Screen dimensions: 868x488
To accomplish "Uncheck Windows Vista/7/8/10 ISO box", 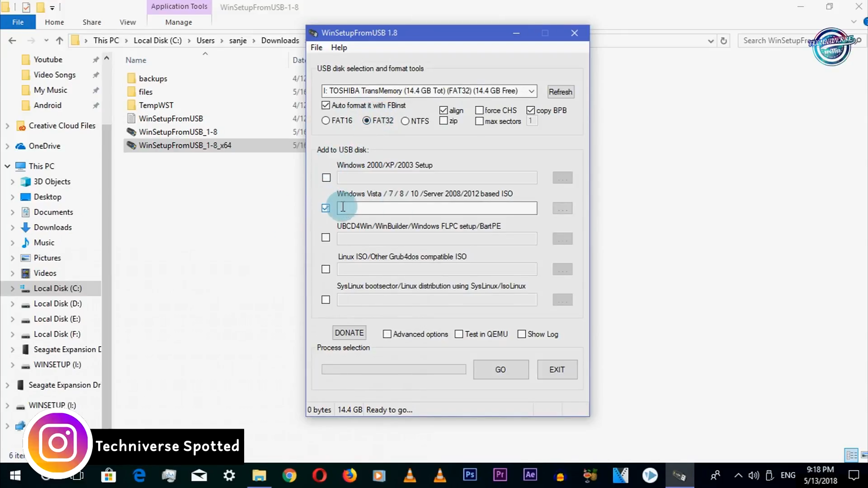I will pos(325,208).
